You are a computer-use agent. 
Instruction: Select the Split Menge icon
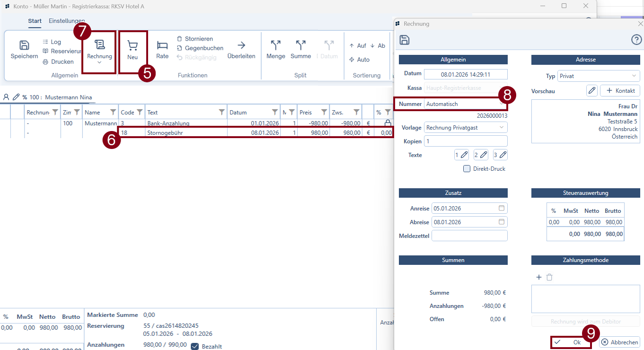click(276, 45)
